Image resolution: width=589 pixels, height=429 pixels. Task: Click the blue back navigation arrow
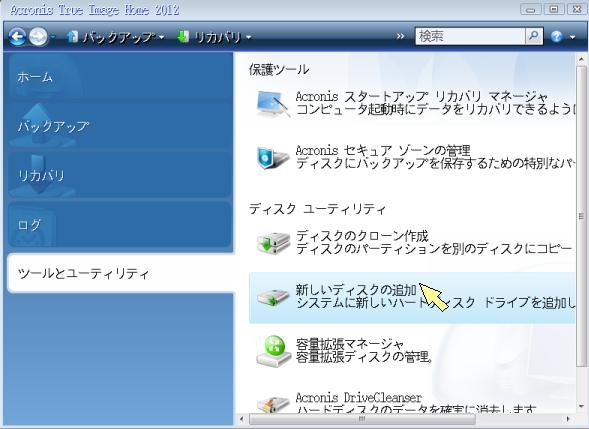[17, 37]
